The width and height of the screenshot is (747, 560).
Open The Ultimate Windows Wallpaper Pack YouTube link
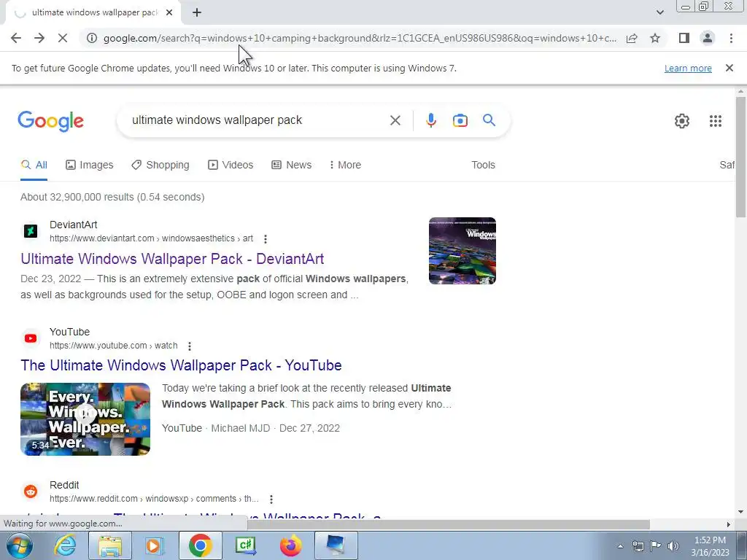[x=181, y=365]
